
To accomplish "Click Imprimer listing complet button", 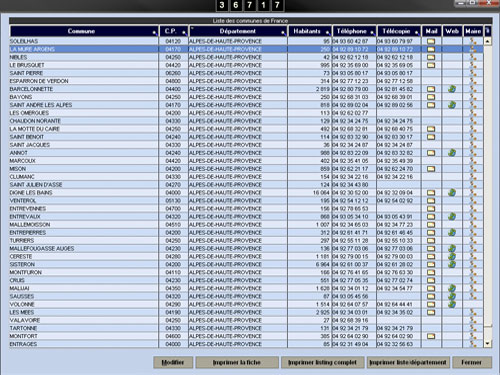I will click(x=322, y=362).
